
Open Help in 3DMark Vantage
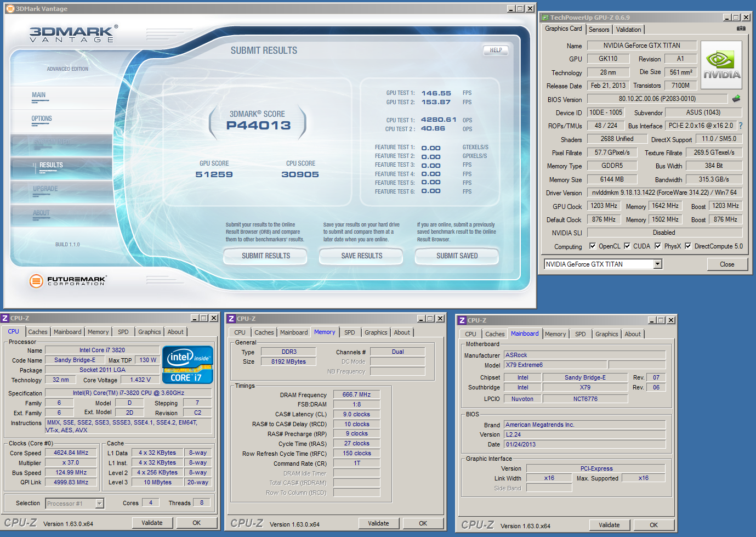[496, 50]
